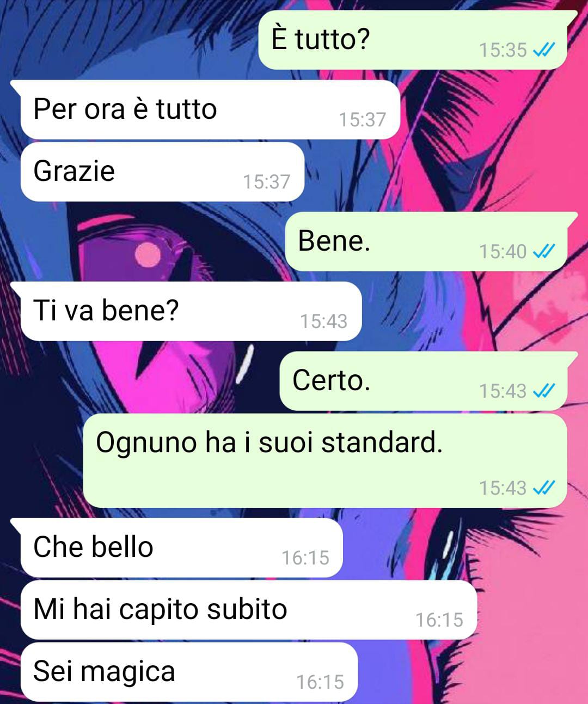This screenshot has width=588, height=704.
Task: Select the 'Bene.' sent message
Action: 431,241
